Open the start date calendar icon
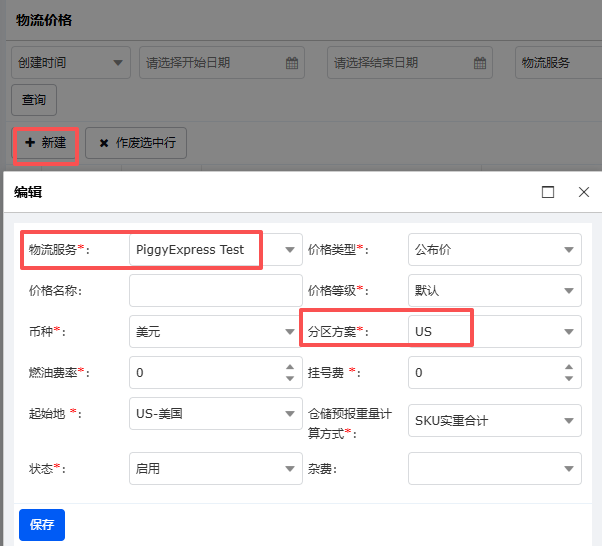Image resolution: width=602 pixels, height=546 pixels. [292, 63]
